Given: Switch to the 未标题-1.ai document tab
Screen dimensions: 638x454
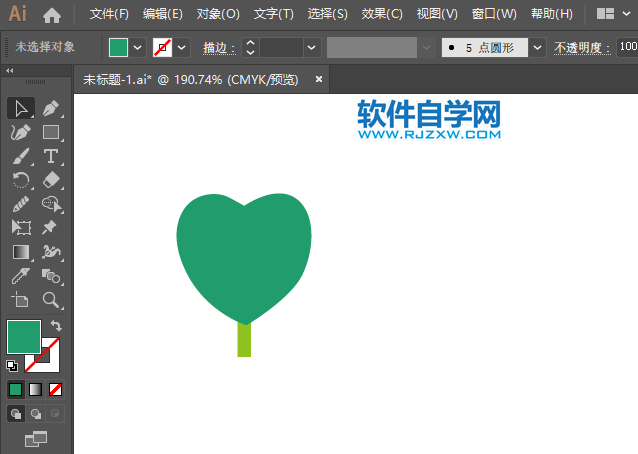Looking at the screenshot, I should coord(190,80).
